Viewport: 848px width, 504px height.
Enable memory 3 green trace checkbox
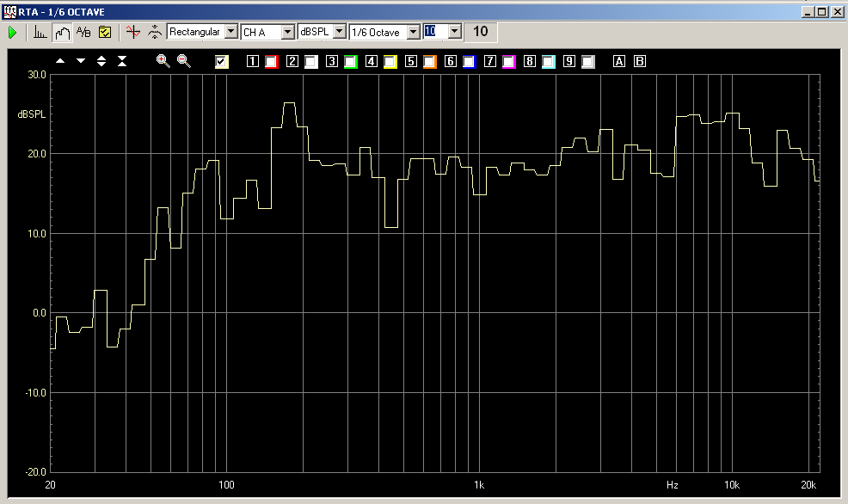click(350, 62)
